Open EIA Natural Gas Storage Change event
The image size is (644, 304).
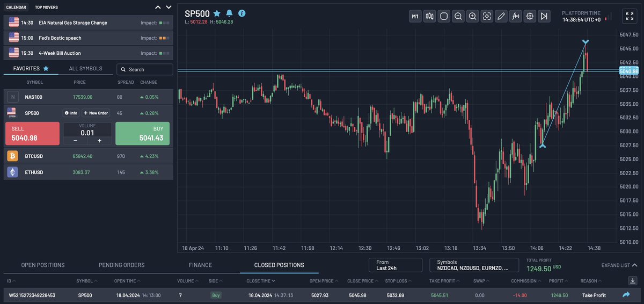tap(89, 23)
